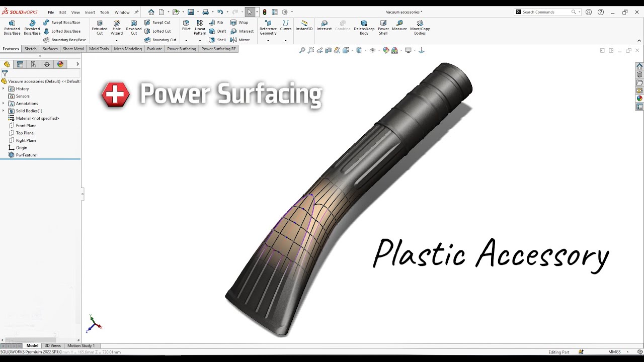The image size is (644, 362).
Task: Apply the Shell feature
Action: [217, 40]
